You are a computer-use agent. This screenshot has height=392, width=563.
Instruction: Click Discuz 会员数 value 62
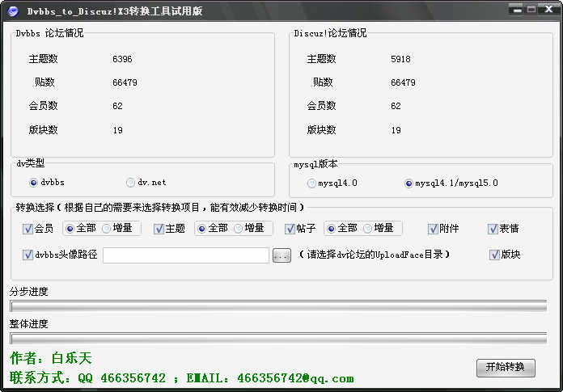[396, 106]
